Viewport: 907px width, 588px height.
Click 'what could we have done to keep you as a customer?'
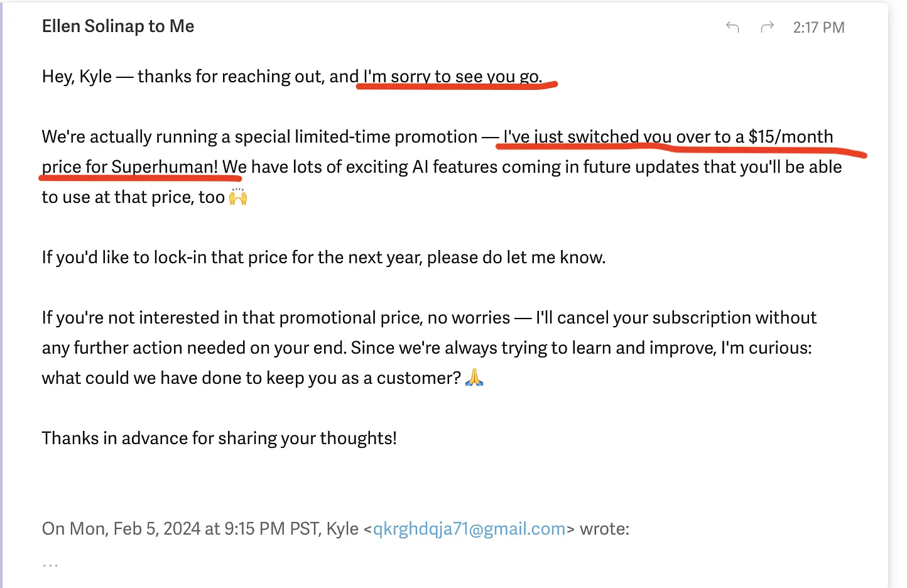[251, 378]
